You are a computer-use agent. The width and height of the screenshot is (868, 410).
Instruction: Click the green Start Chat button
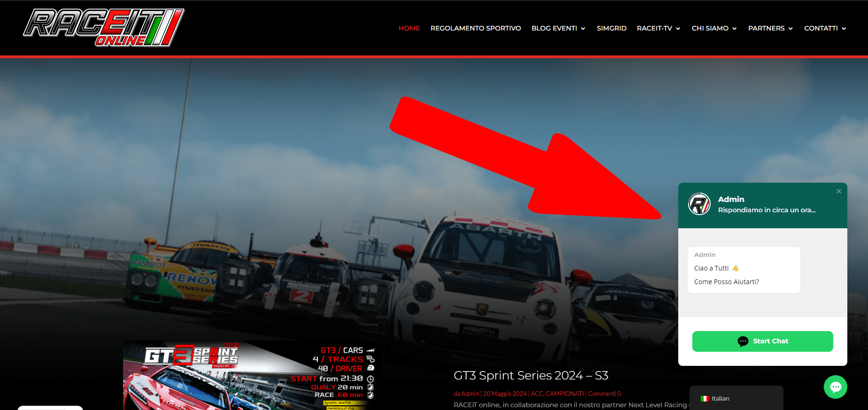(762, 341)
